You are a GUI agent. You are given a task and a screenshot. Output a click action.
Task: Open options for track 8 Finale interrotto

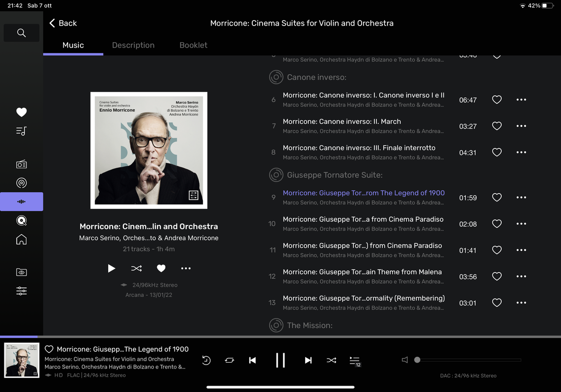pyautogui.click(x=521, y=152)
